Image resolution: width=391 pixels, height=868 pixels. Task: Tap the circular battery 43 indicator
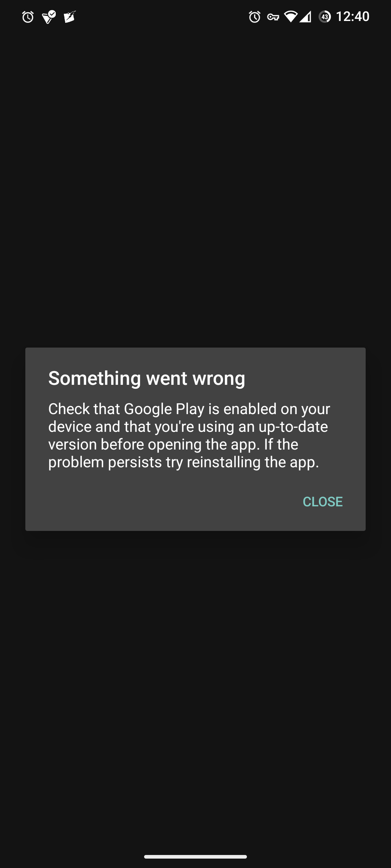[x=325, y=17]
